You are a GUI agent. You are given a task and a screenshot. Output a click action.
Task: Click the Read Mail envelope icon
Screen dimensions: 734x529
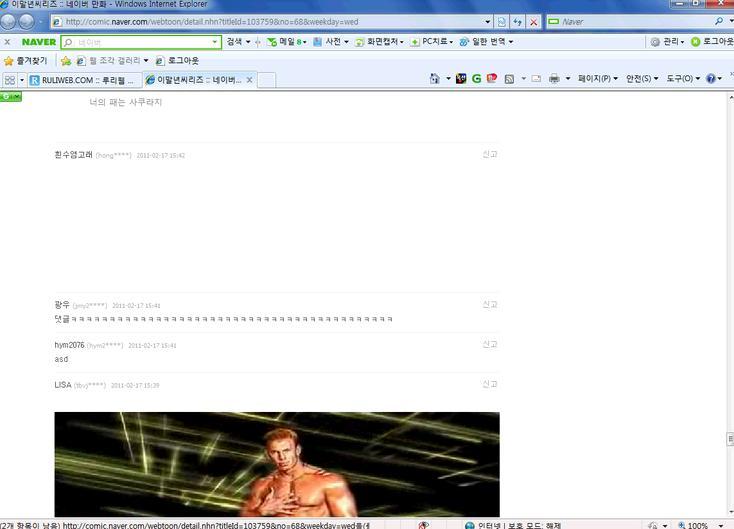tap(536, 79)
